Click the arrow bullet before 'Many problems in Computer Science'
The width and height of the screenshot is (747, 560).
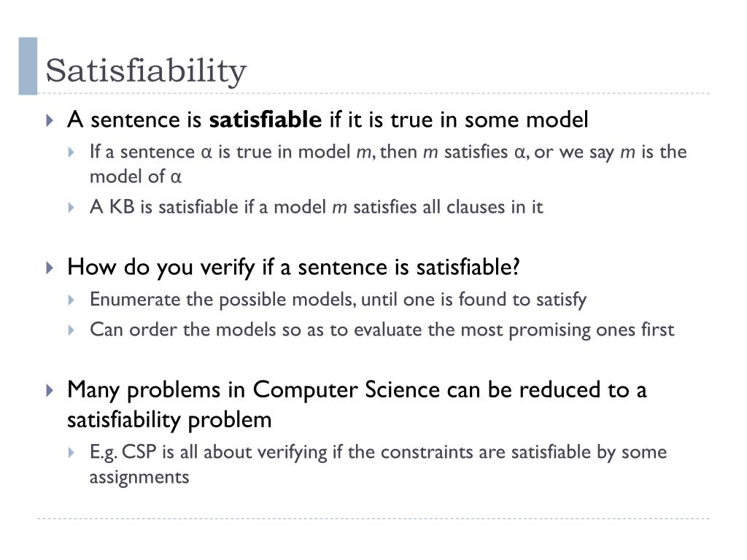[50, 391]
